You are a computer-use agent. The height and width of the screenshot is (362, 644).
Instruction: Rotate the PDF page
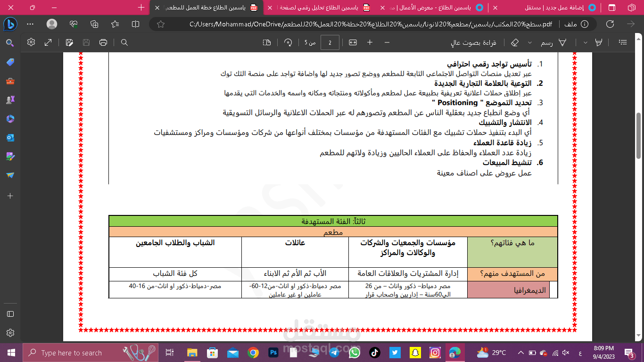pyautogui.click(x=288, y=42)
